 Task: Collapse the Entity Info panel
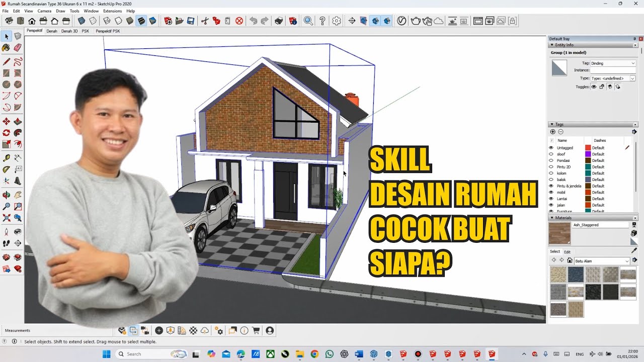552,45
